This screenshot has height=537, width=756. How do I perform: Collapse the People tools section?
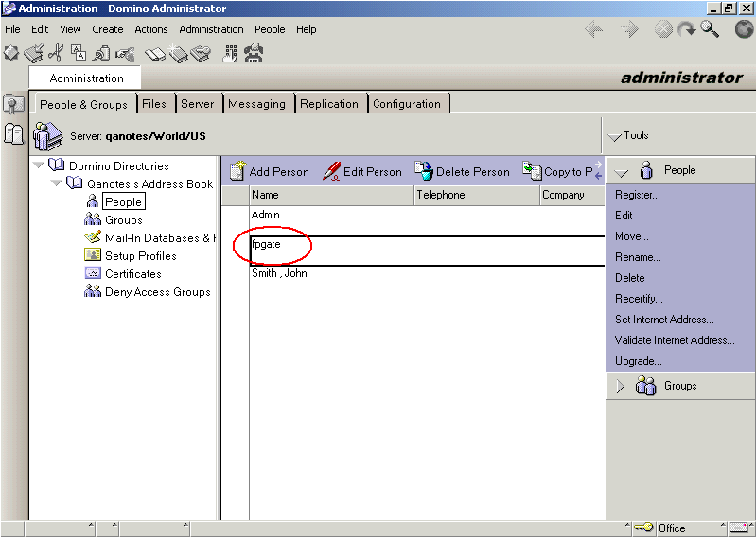pos(621,172)
